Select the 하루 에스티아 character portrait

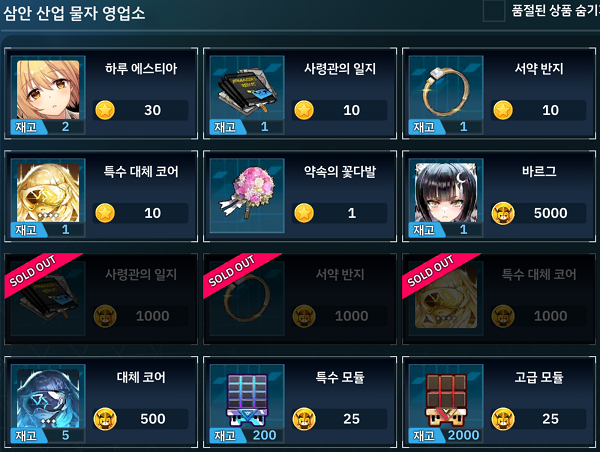(48, 90)
